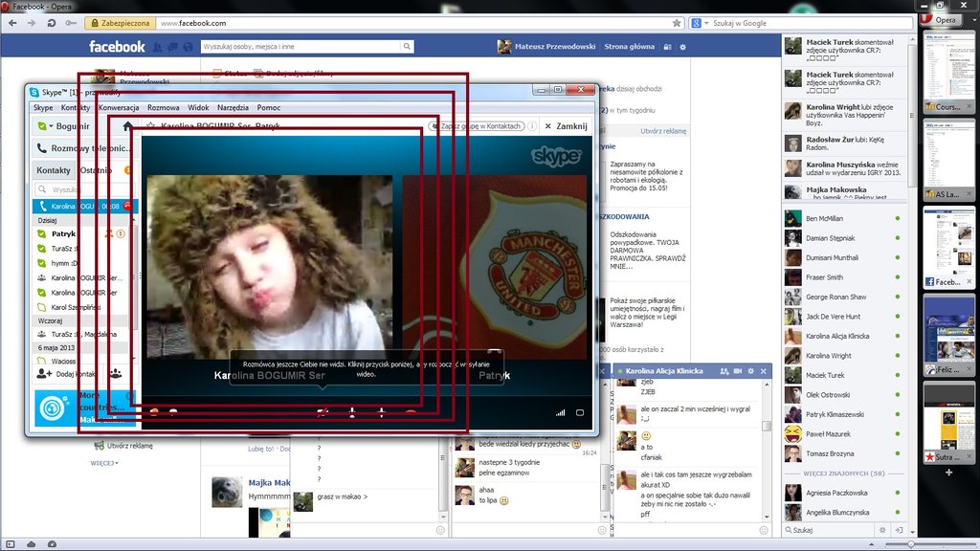Screen dimensions: 980x551
Task: Open Facebook notifications globe icon
Action: pos(188,47)
